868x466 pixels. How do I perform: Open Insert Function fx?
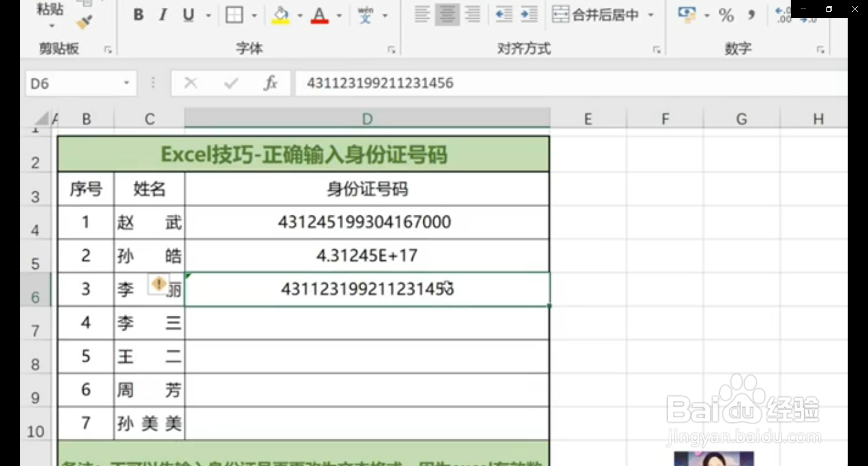[x=271, y=83]
